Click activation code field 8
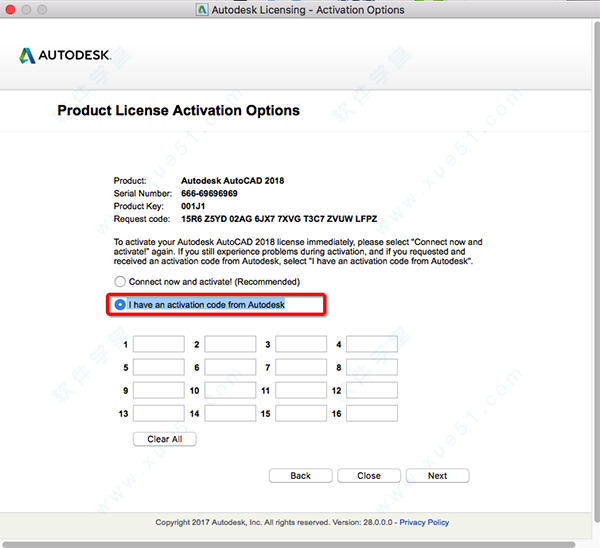600x548 pixels. (372, 367)
